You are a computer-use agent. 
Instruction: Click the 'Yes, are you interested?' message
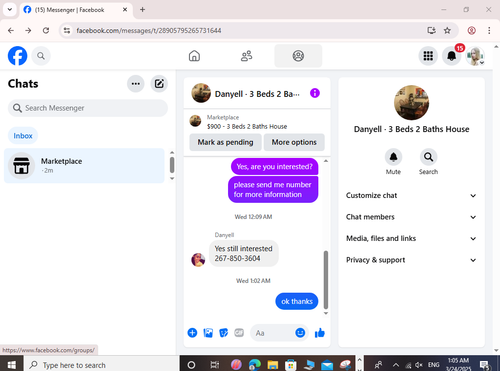click(274, 166)
